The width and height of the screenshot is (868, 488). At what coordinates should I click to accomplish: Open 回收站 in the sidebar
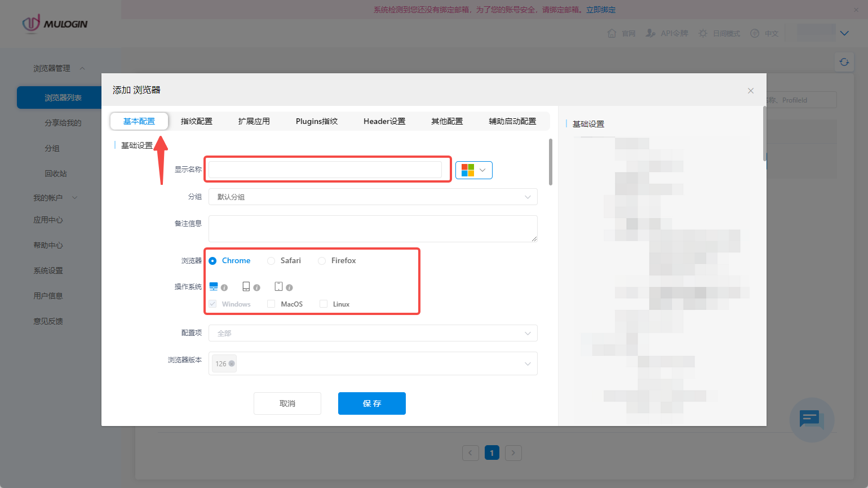[56, 174]
